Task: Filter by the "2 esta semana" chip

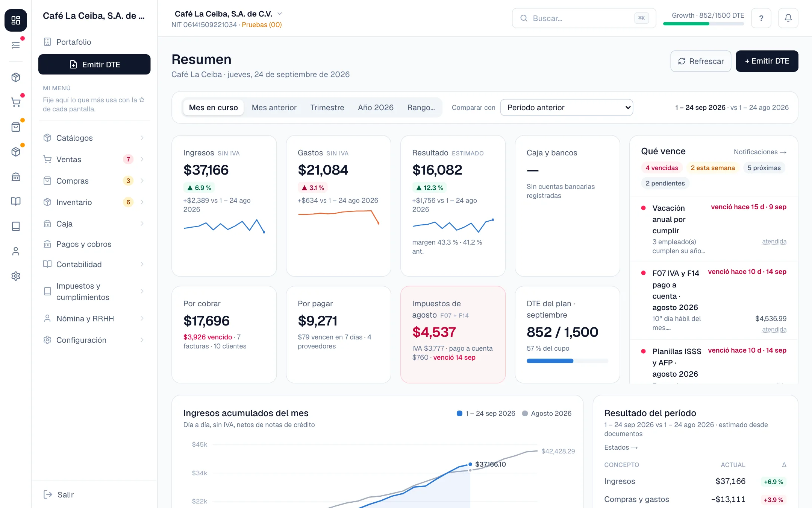Action: click(713, 168)
